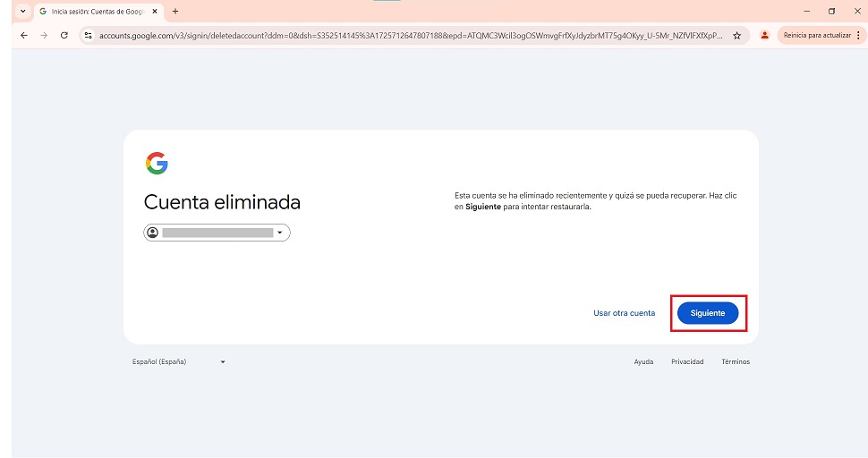Click the user avatar icon in account chip
The image size is (868, 458).
click(x=152, y=233)
